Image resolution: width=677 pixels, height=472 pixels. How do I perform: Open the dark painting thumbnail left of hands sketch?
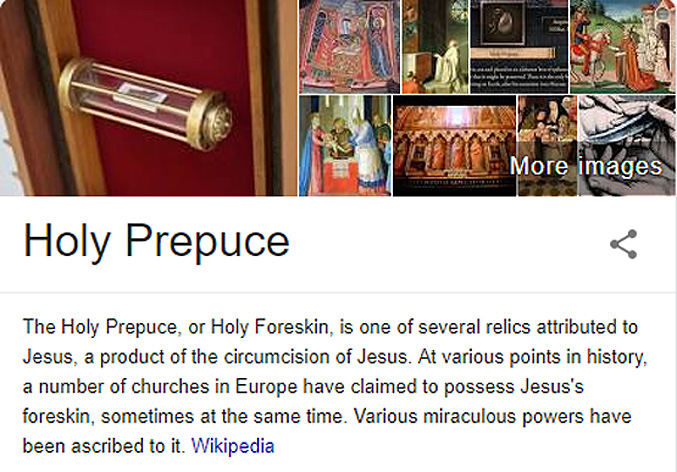click(x=547, y=146)
